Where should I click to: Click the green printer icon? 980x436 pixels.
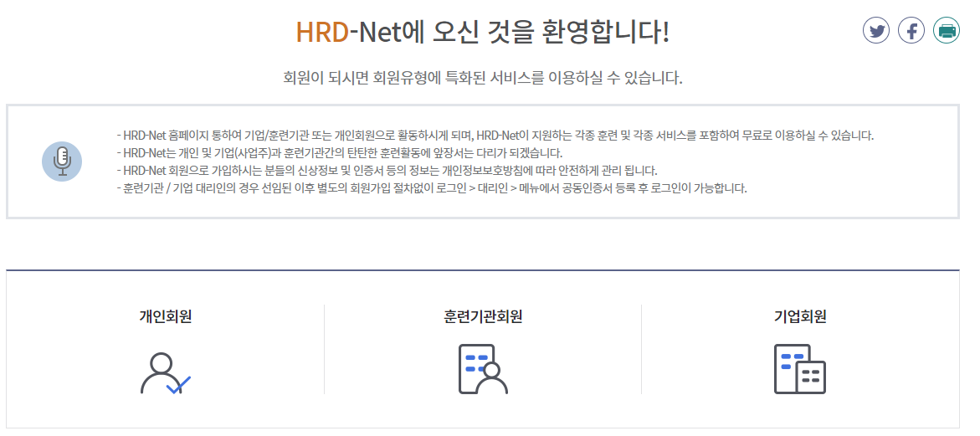[x=947, y=30]
